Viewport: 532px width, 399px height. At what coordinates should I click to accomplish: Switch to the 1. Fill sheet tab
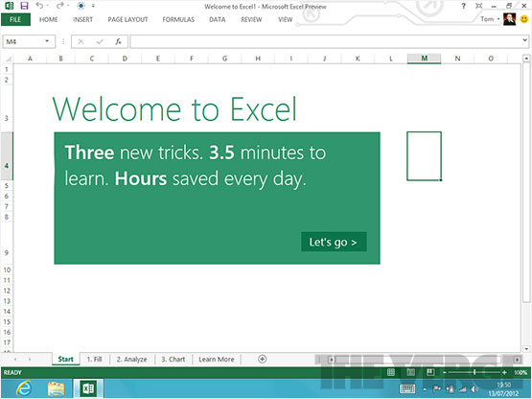tap(94, 360)
